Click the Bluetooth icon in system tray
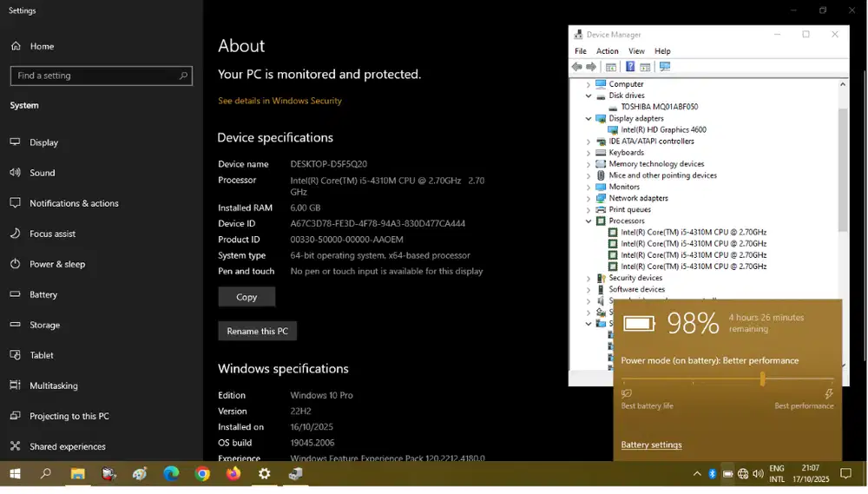868x494 pixels. click(713, 474)
